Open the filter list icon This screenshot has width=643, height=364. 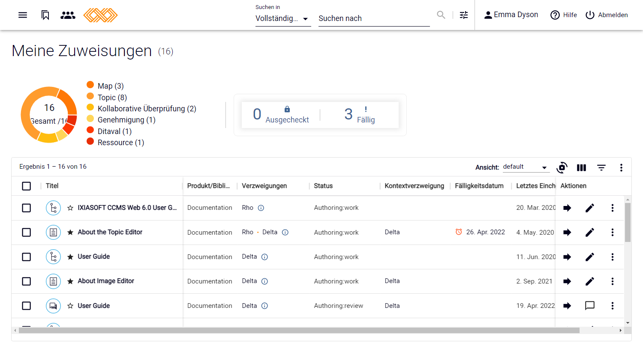click(x=601, y=167)
